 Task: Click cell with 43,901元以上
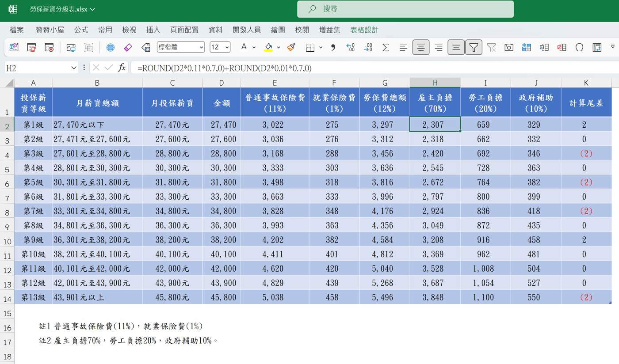coord(97,297)
